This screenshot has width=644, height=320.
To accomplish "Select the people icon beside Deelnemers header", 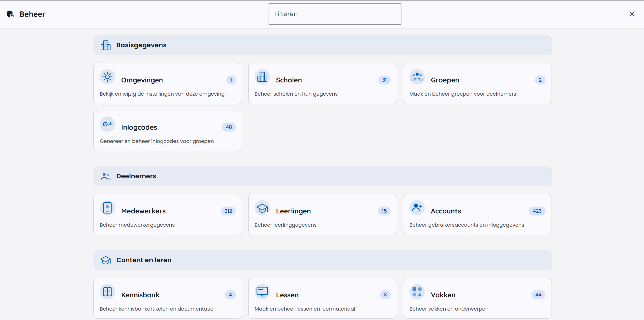I will click(x=106, y=176).
